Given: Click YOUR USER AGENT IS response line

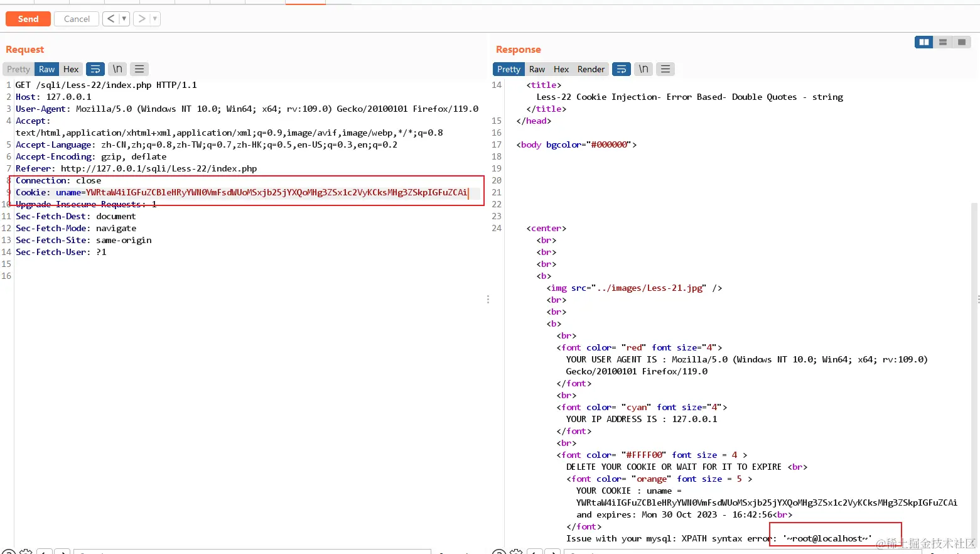Looking at the screenshot, I should click(x=747, y=359).
